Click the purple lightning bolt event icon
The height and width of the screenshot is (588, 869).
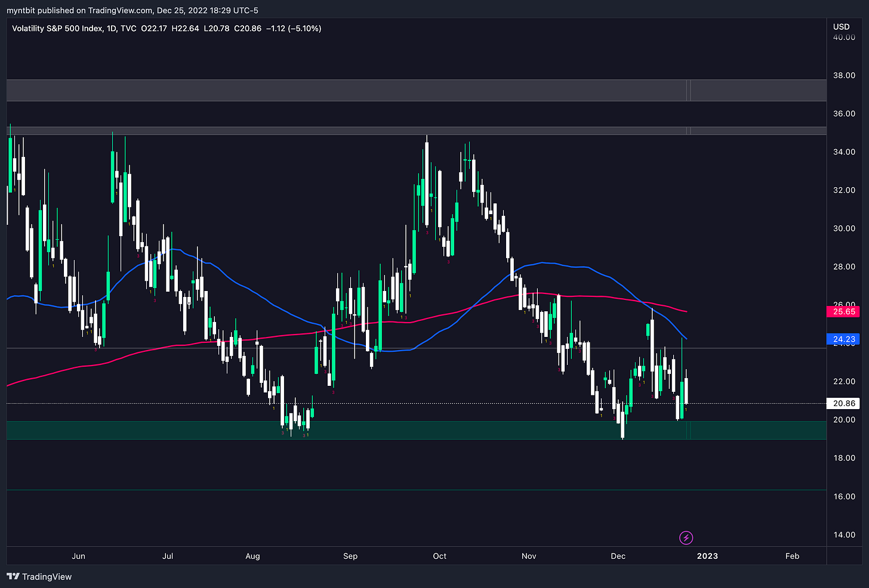point(686,538)
